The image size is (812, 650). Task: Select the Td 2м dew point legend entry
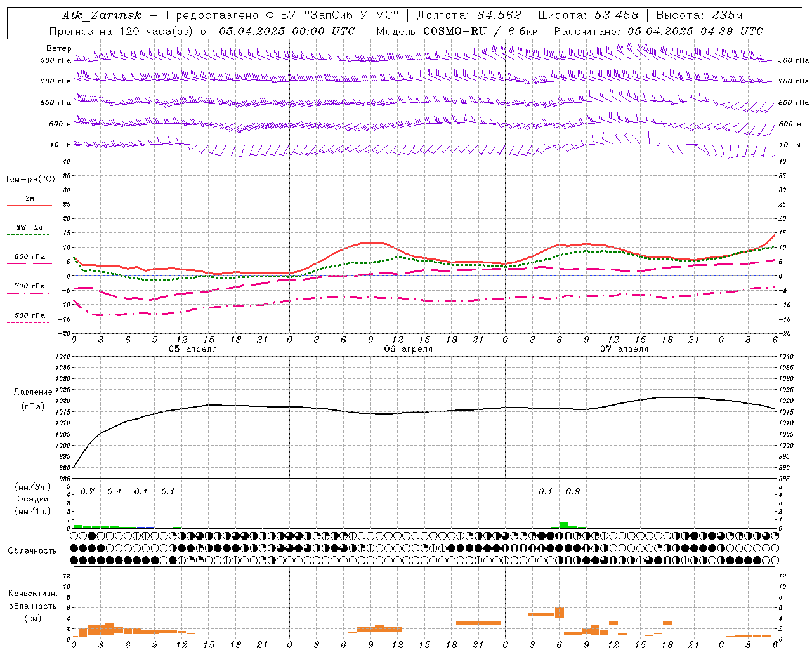30,227
